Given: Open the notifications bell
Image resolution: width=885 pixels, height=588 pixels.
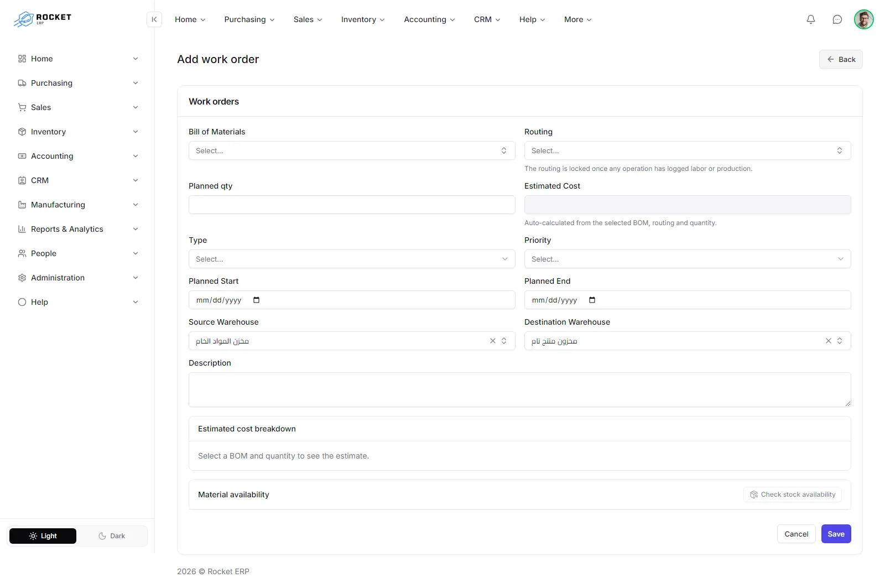Looking at the screenshot, I should [811, 19].
